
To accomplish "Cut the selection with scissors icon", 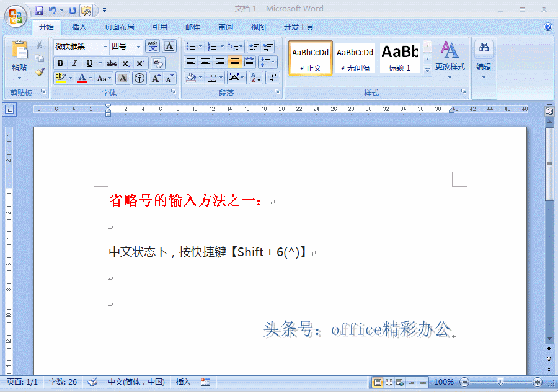I will coord(40,45).
